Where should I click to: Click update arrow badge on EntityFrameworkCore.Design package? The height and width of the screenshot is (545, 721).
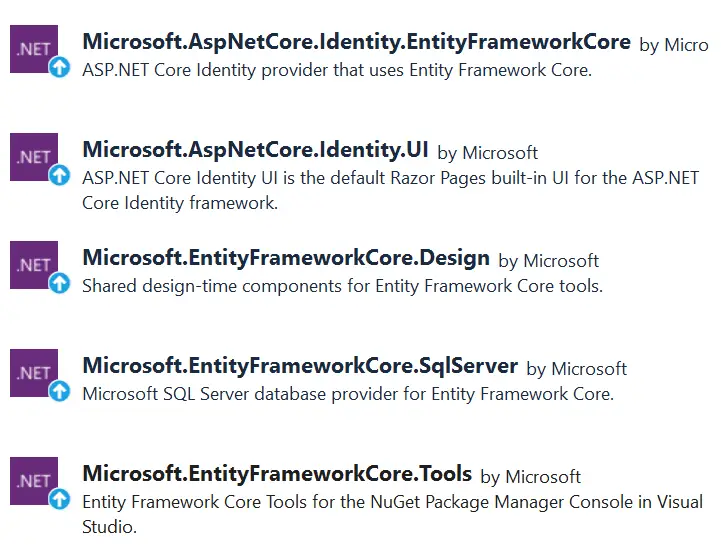click(x=60, y=283)
